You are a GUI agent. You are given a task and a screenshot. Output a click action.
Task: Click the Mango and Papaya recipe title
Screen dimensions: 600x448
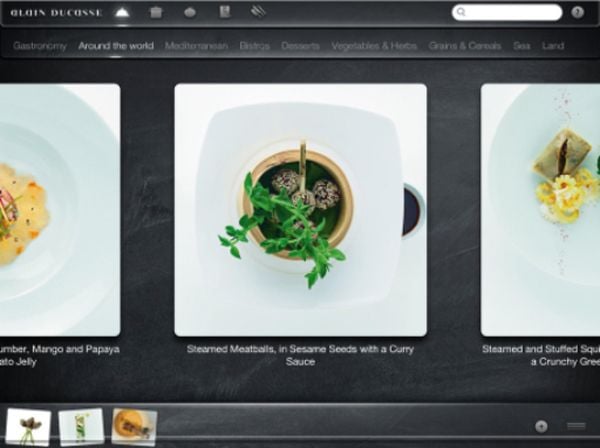click(x=60, y=355)
